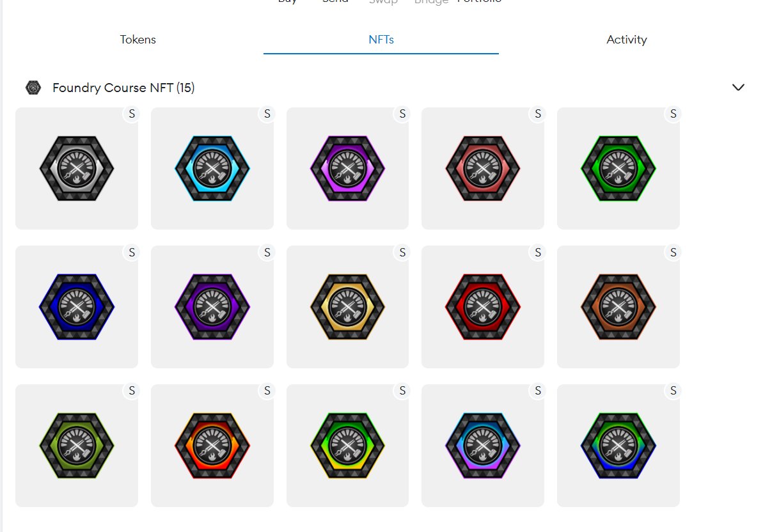The height and width of the screenshot is (532, 763).
Task: Click the S badge on deep purple NFT
Action: tap(267, 253)
